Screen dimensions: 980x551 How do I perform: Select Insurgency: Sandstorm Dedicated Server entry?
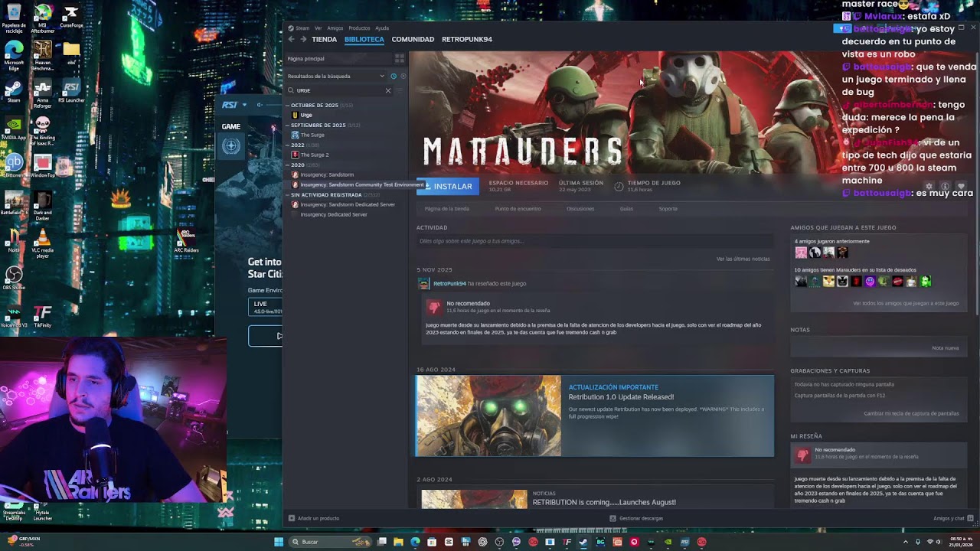(x=348, y=204)
